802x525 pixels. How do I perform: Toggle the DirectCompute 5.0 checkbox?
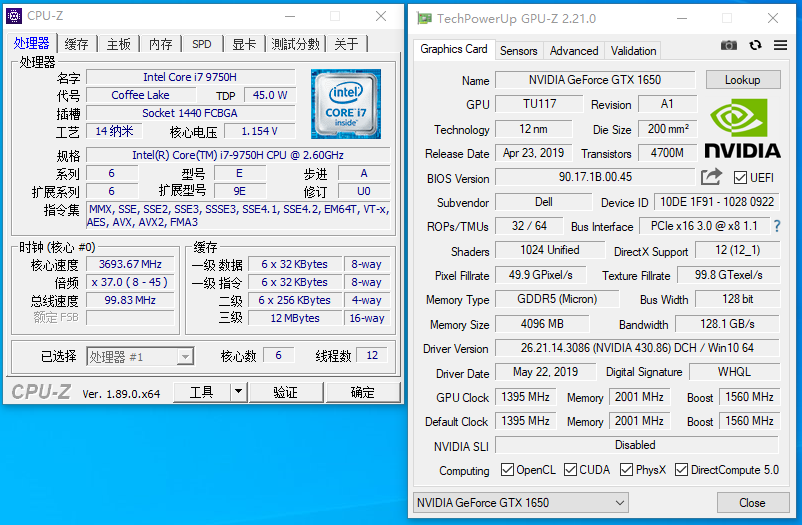coord(681,469)
